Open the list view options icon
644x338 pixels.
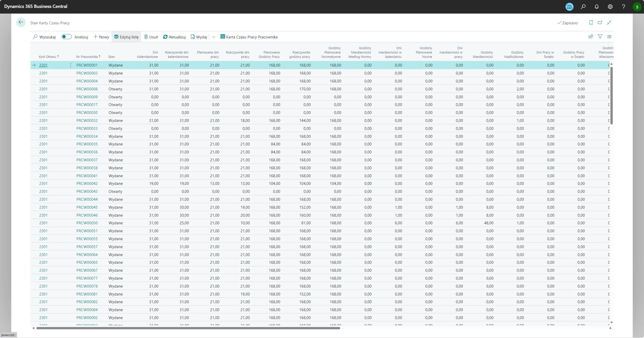click(609, 36)
